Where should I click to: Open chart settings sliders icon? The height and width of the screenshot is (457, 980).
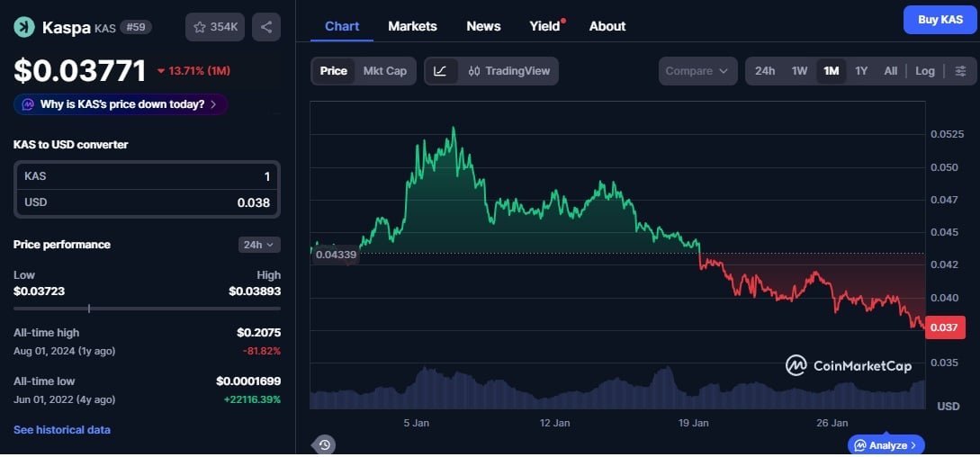click(x=960, y=71)
